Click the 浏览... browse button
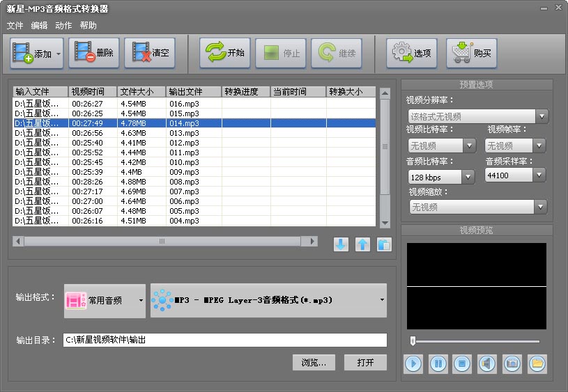Screen dimensions: 568x392 pos(314,362)
